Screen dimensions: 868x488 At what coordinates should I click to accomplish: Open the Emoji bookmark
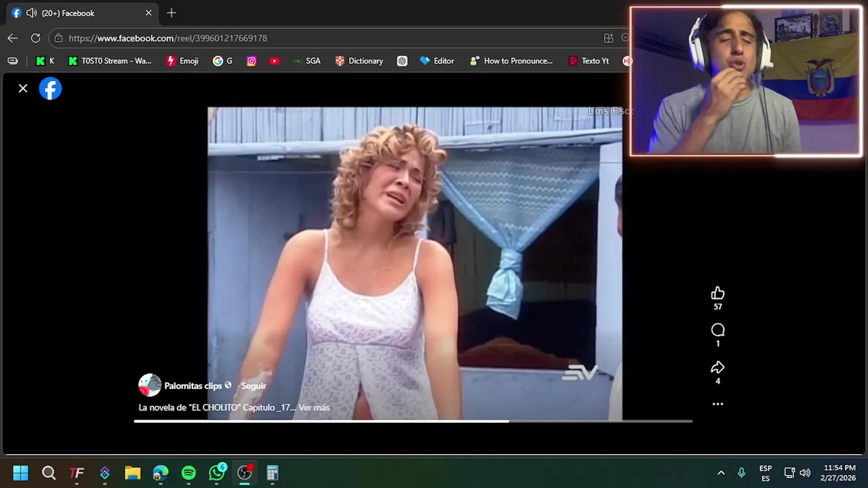pos(182,60)
